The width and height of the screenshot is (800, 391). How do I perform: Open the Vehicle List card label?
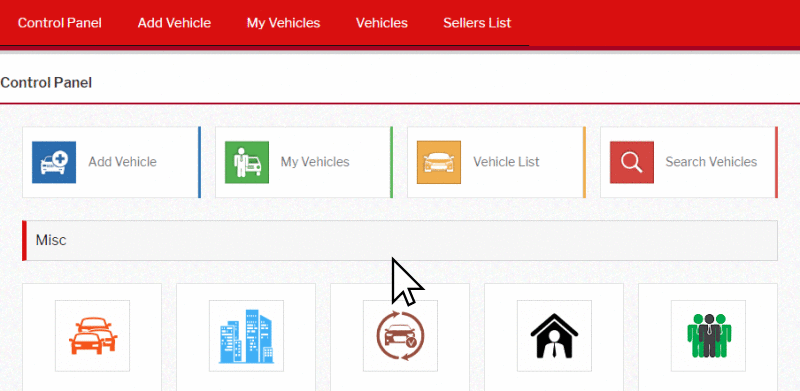click(506, 162)
